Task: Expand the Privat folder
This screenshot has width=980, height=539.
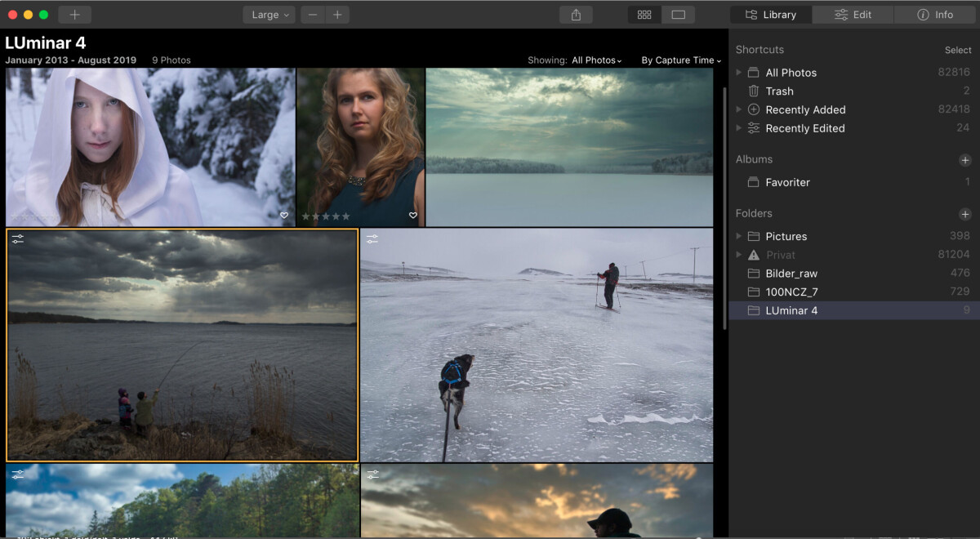Action: pyautogui.click(x=739, y=255)
